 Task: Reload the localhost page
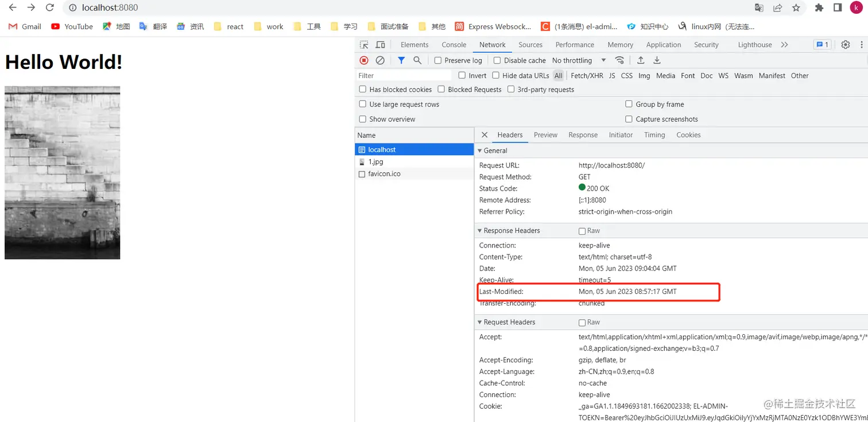coord(50,7)
